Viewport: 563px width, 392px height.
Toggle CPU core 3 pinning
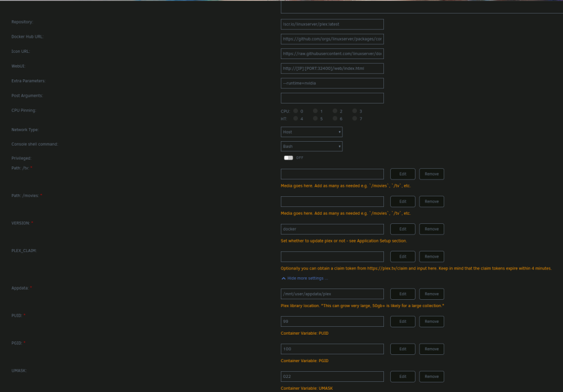355,111
